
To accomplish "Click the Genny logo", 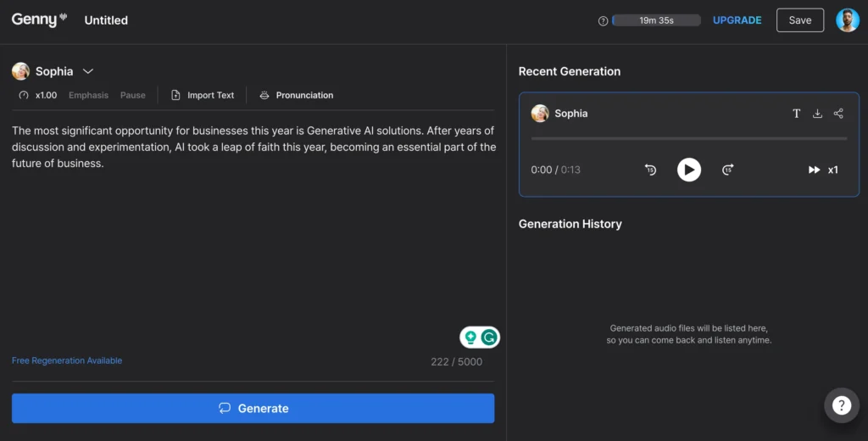I will point(39,20).
